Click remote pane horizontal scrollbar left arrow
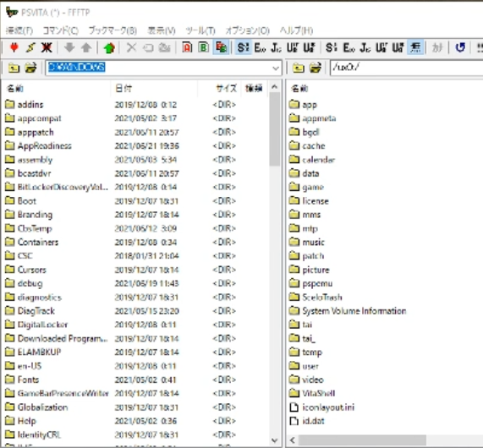 coord(293,440)
